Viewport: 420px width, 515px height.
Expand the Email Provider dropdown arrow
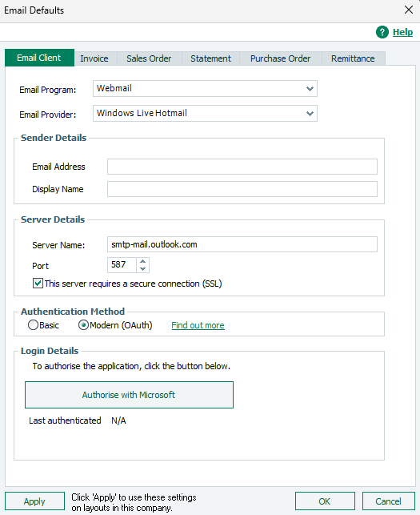point(310,114)
